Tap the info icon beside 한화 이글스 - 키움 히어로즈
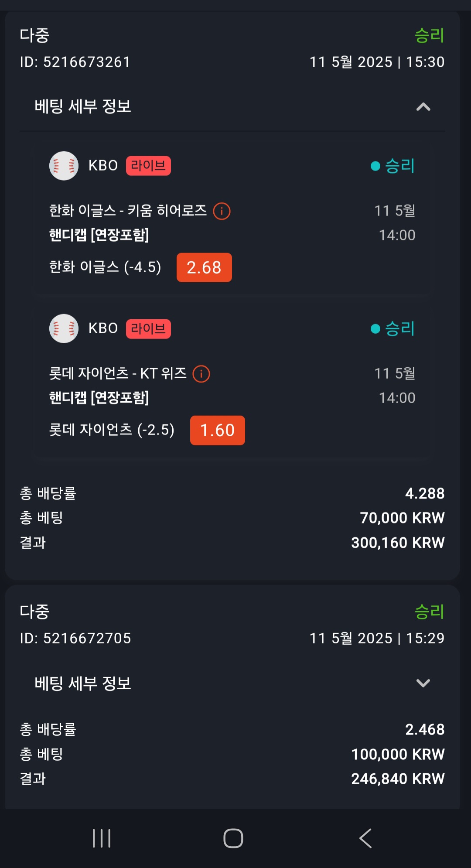 (x=222, y=211)
